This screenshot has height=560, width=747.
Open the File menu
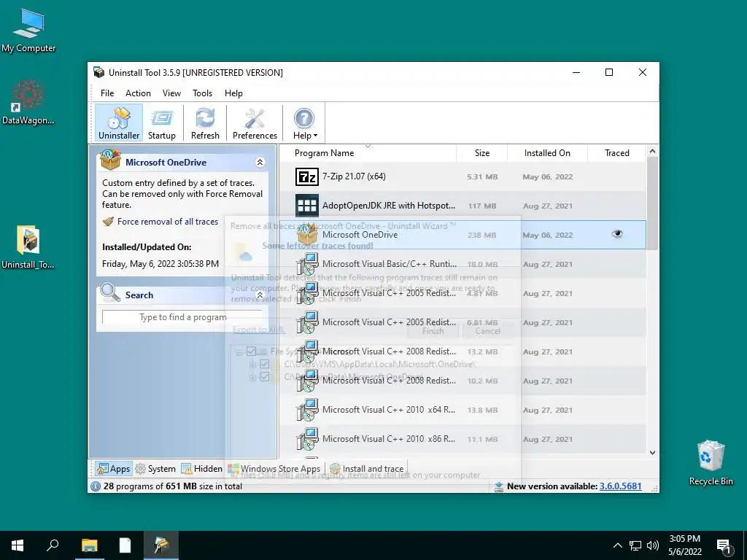point(107,93)
